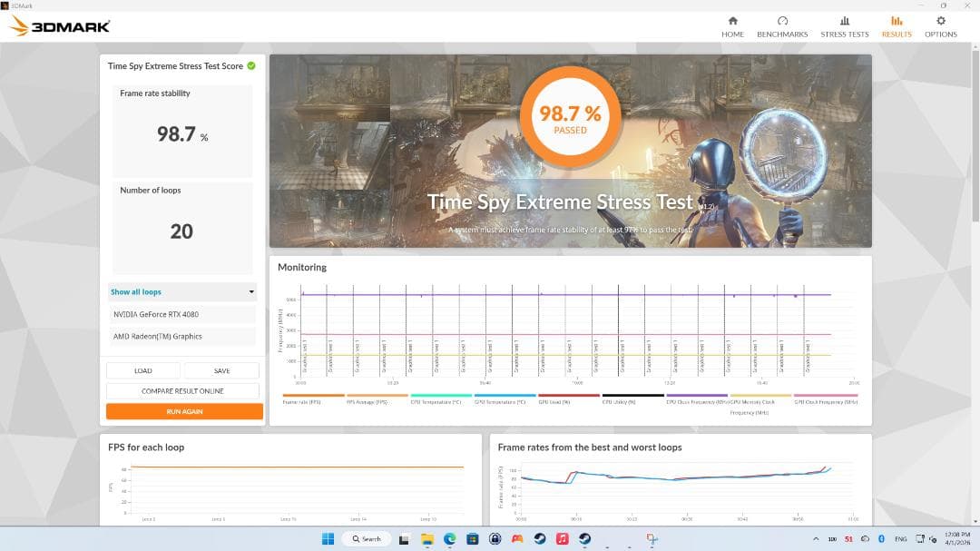Switch to the OPTIONS tab

click(x=941, y=27)
